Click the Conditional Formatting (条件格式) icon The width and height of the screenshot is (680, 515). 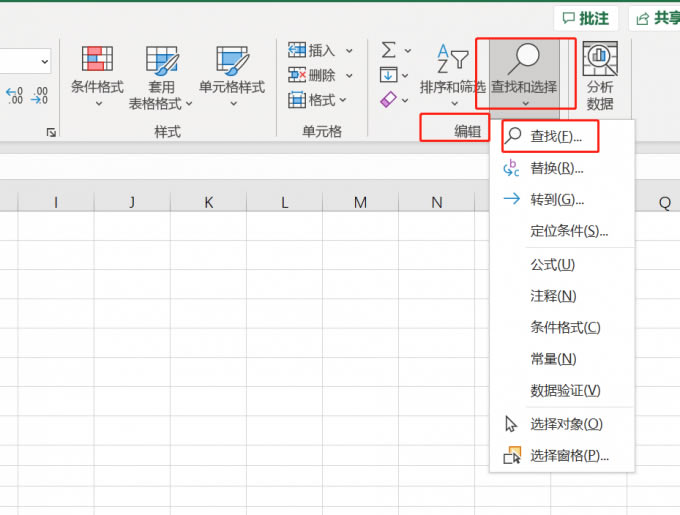point(97,60)
